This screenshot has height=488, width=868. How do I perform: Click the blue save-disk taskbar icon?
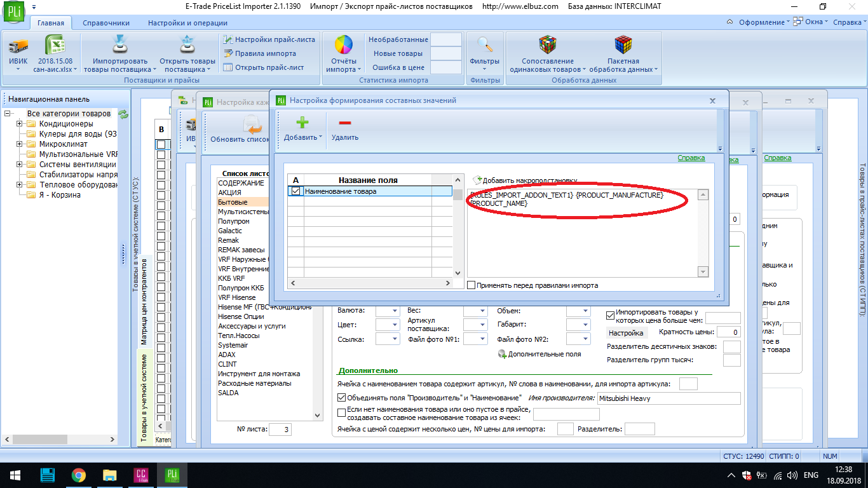[x=47, y=475]
